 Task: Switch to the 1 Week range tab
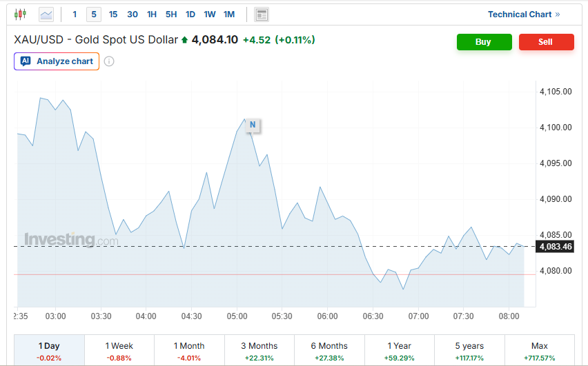(119, 350)
